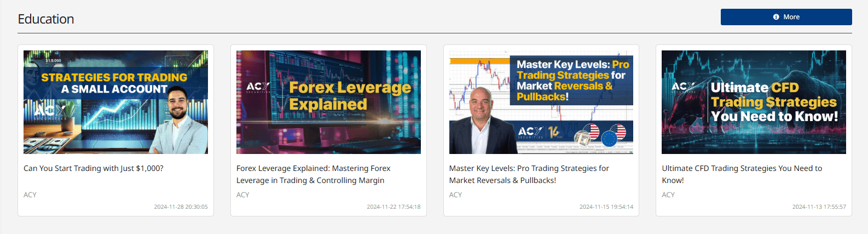The width and height of the screenshot is (868, 234).
Task: Open the small account trading strategies thumbnail
Action: coord(115,102)
